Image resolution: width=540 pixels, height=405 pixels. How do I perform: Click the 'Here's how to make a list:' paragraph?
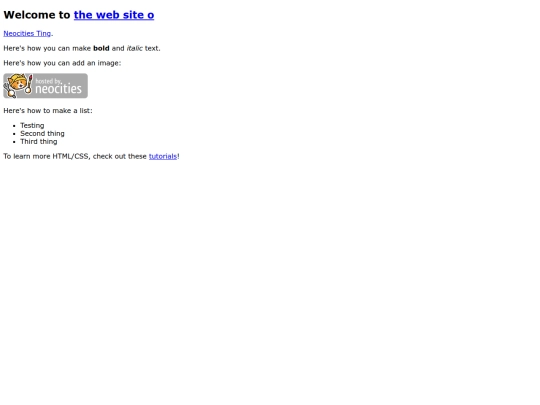pos(48,111)
